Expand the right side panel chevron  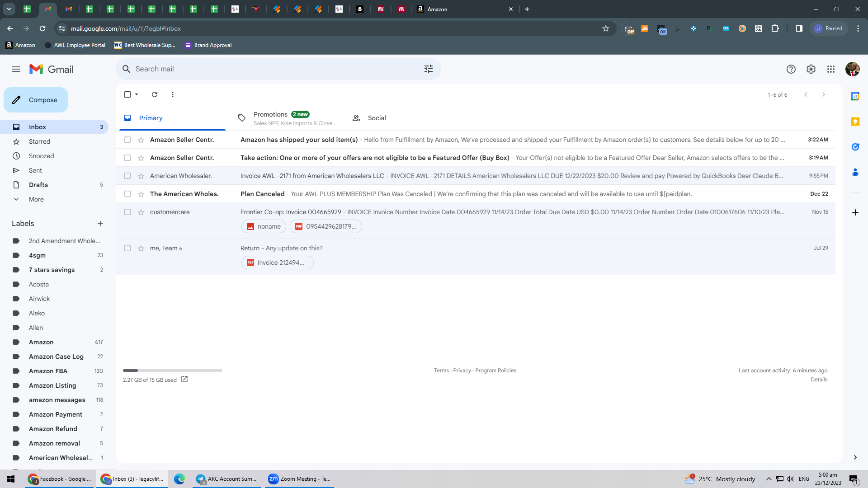855,457
